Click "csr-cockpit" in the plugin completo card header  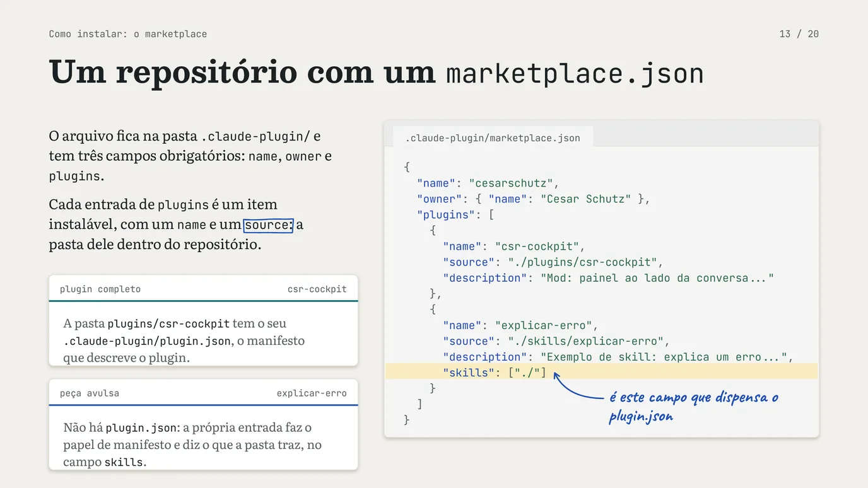coord(317,289)
